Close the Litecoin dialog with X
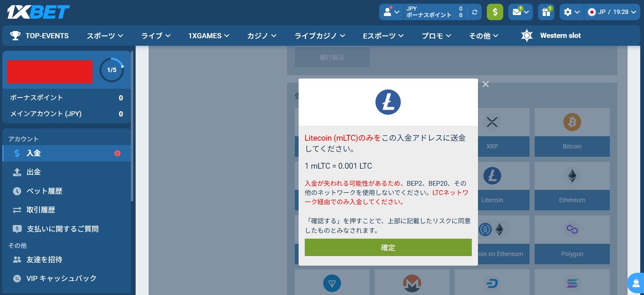Viewport: 644px width, 295px height. 485,84
